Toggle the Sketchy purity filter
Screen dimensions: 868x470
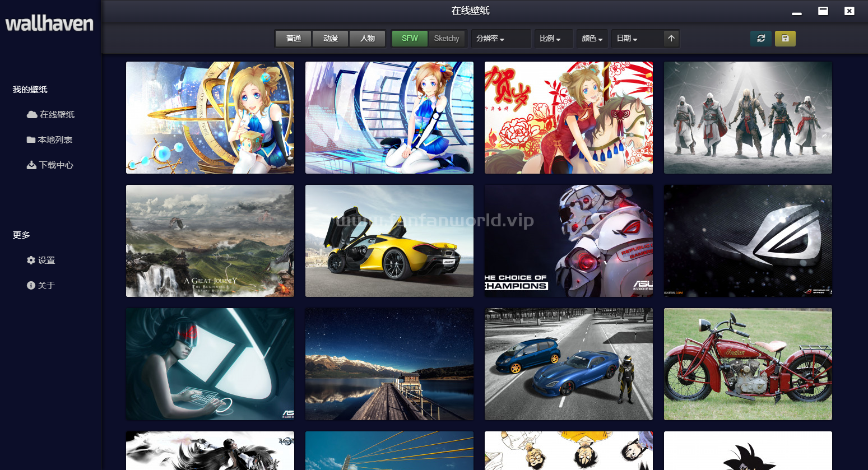[x=447, y=38]
